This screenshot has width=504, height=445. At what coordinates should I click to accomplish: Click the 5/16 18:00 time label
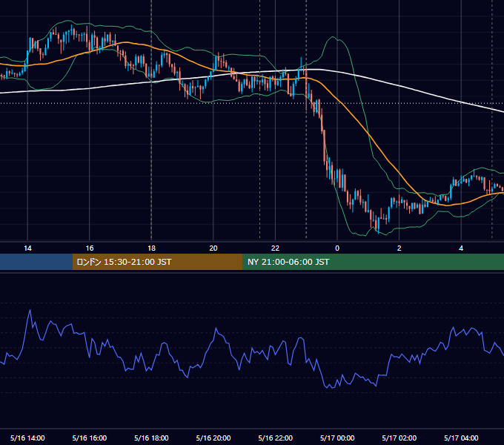coord(151,438)
